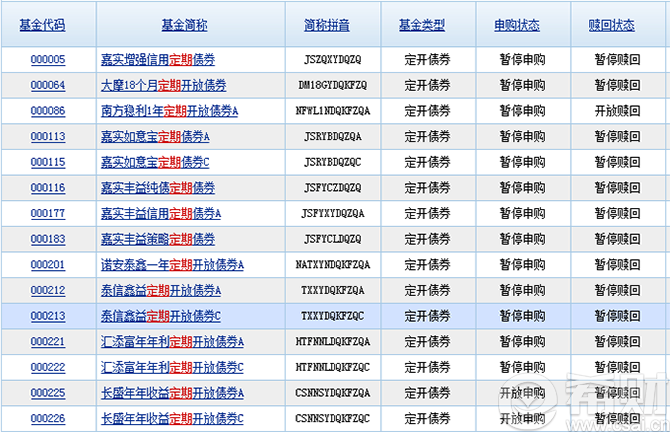
Task: Open fund code 000183 link
Action: (x=48, y=239)
